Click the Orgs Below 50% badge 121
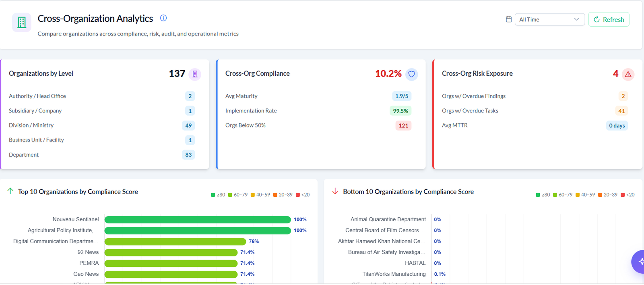This screenshot has width=644, height=285. click(403, 125)
